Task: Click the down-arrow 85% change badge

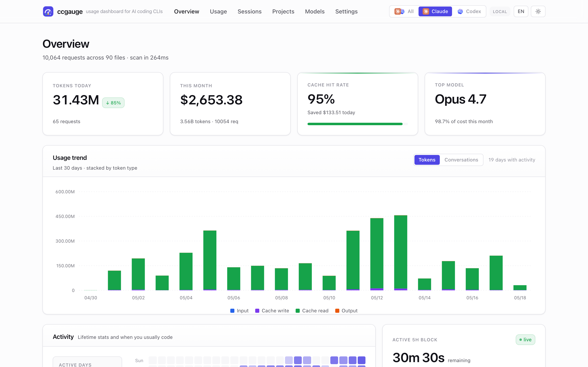Action: click(x=113, y=103)
